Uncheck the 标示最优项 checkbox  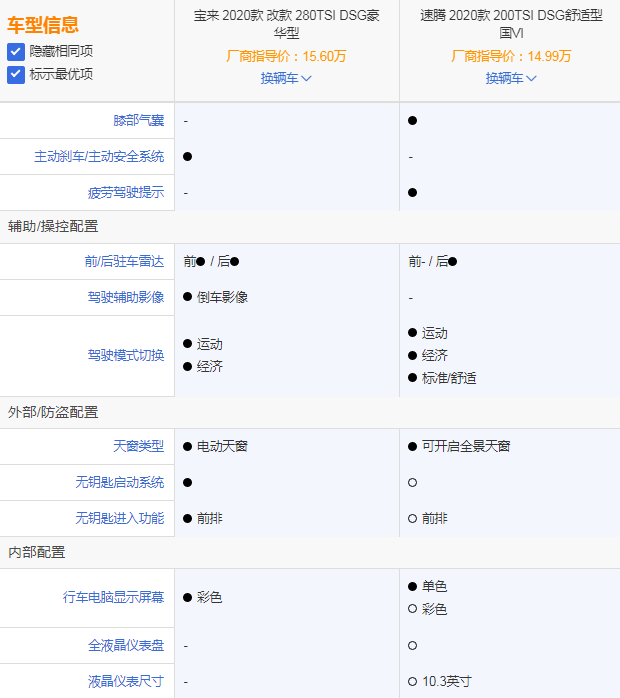[x=16, y=75]
